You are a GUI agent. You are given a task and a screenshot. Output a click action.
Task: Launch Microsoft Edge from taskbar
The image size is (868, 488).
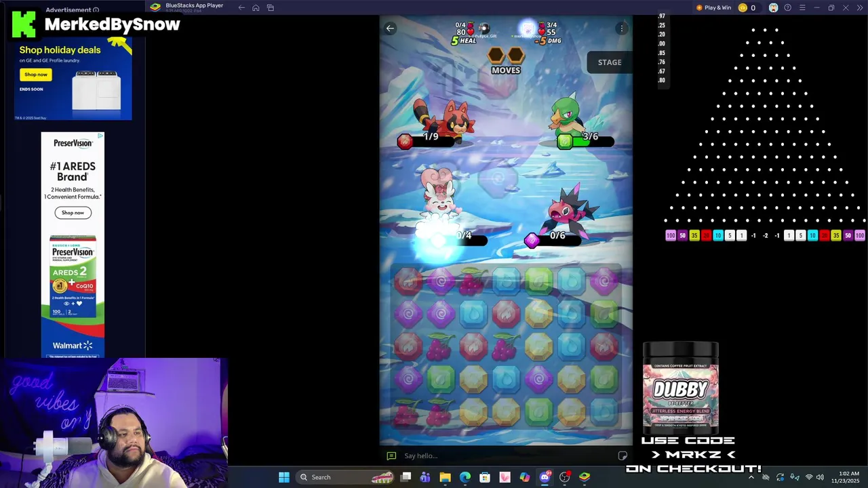point(465,477)
